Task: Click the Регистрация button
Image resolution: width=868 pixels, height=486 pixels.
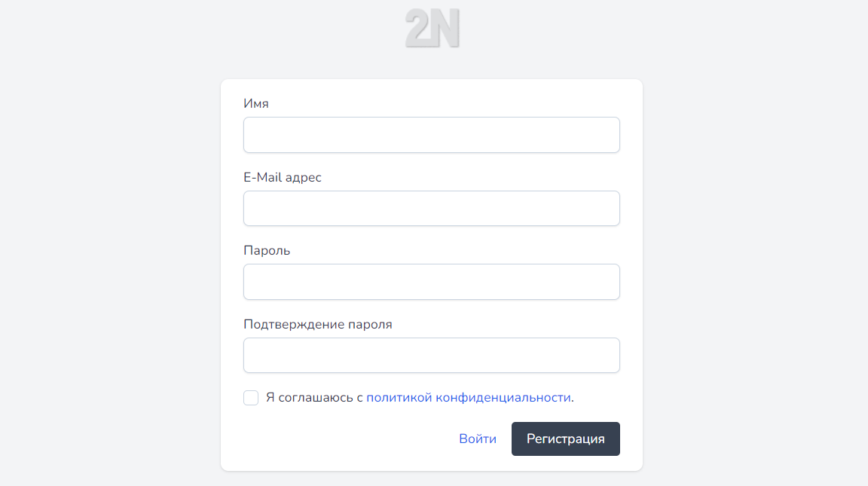Action: 565,439
